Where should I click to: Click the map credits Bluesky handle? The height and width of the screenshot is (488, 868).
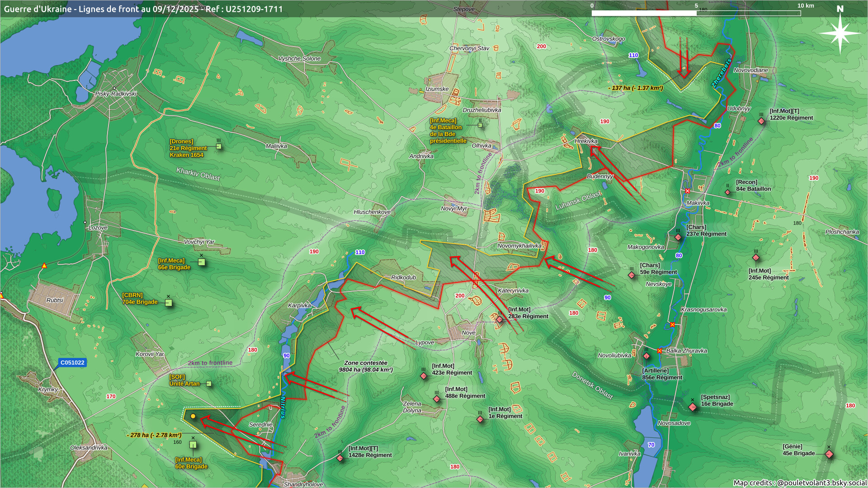pyautogui.click(x=821, y=483)
